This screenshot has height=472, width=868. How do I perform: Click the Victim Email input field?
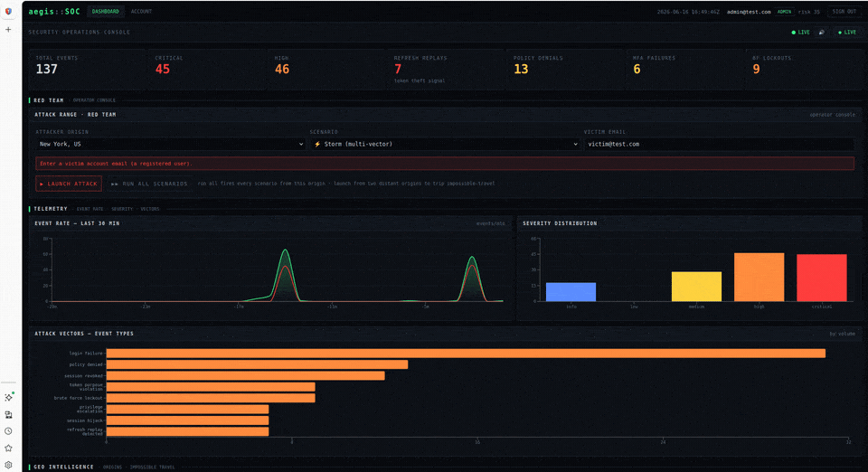click(719, 144)
